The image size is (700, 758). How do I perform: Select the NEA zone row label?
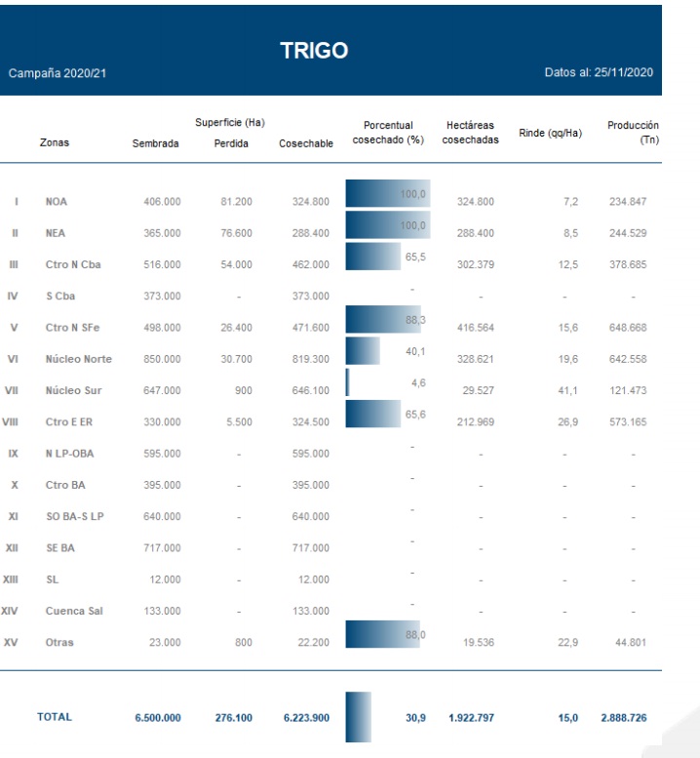56,234
